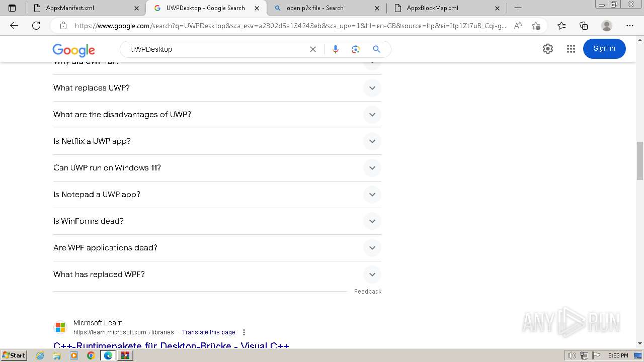Close the AppxManifest.xml tab
The image size is (644, 362).
[137, 8]
